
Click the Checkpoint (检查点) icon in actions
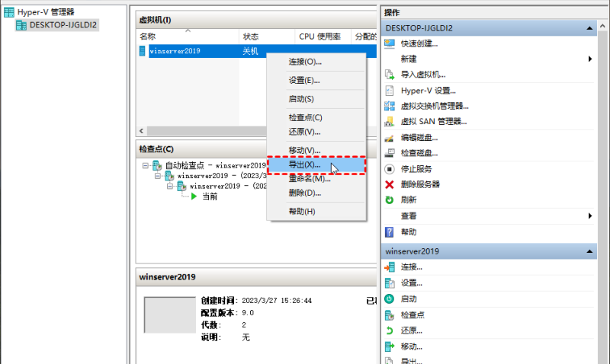point(390,315)
